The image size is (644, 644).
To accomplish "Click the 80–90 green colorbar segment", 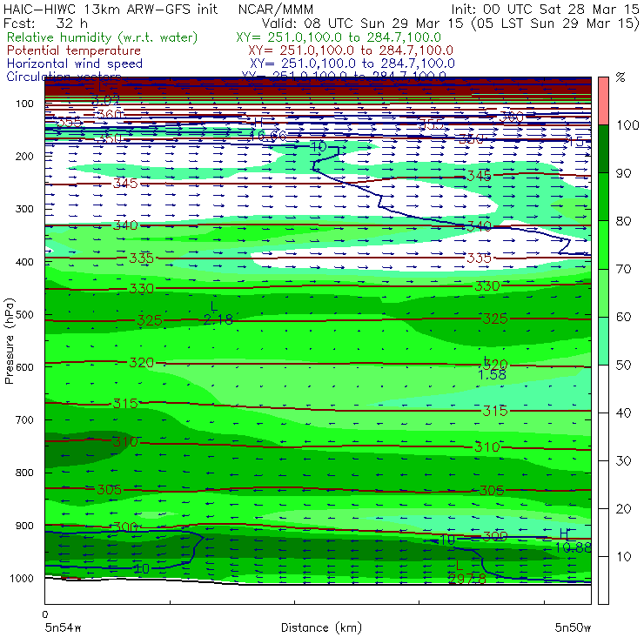I will [x=603, y=197].
